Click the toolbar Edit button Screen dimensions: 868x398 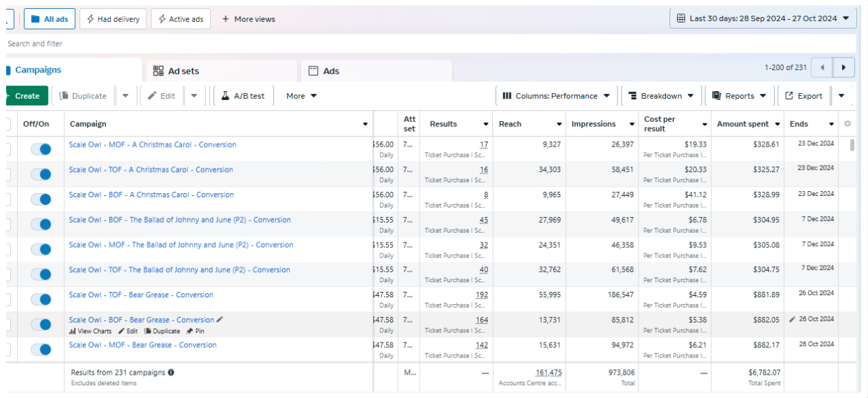coord(162,96)
